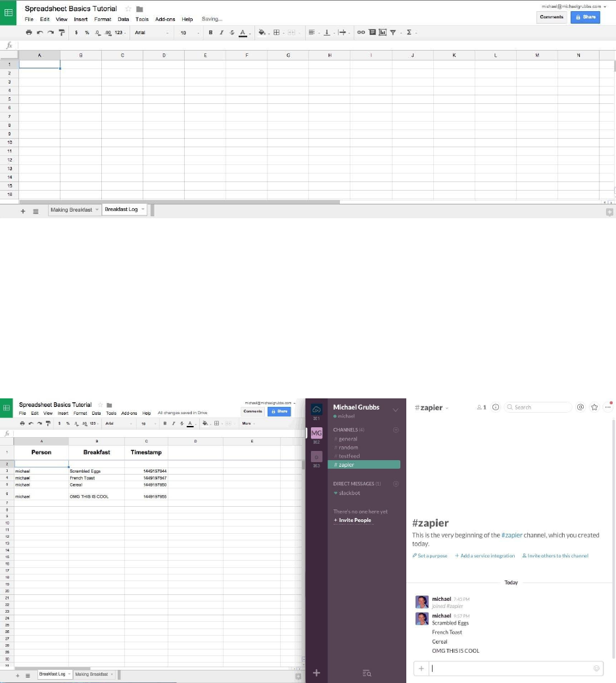Click the starred items star icon in Slack header
The image size is (616, 683).
click(594, 408)
